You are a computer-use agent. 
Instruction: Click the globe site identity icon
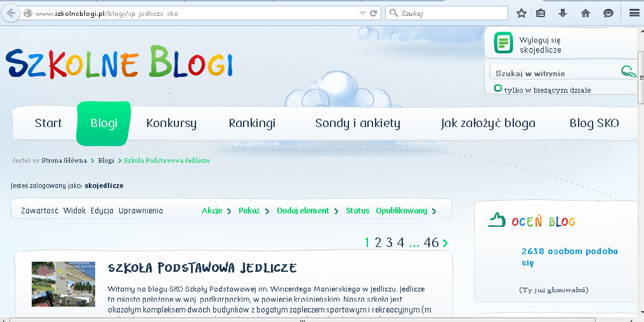(27, 13)
